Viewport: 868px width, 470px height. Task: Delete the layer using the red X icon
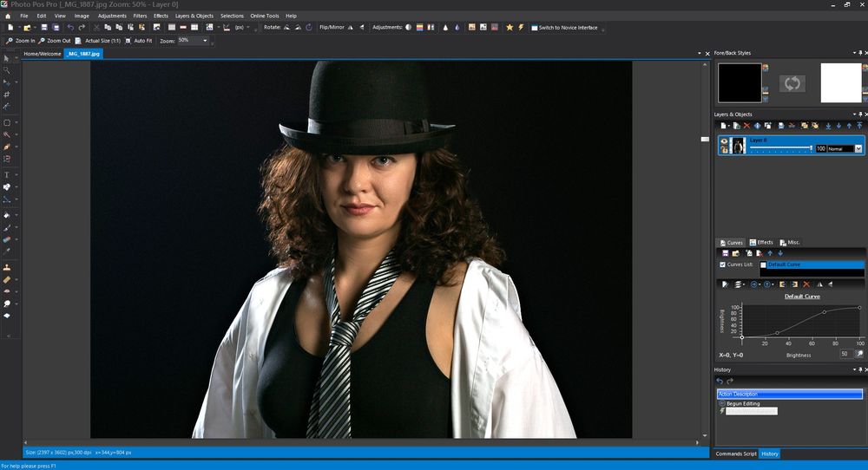pos(746,126)
